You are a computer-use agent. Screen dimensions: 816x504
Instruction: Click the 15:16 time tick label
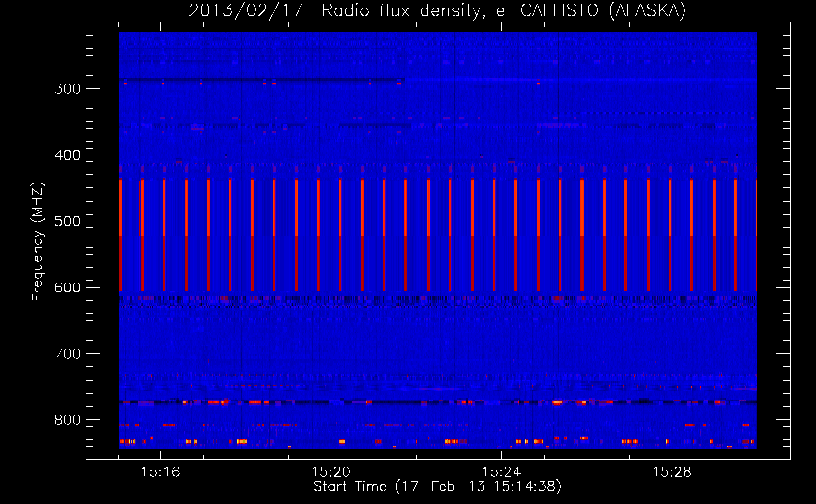tap(160, 472)
